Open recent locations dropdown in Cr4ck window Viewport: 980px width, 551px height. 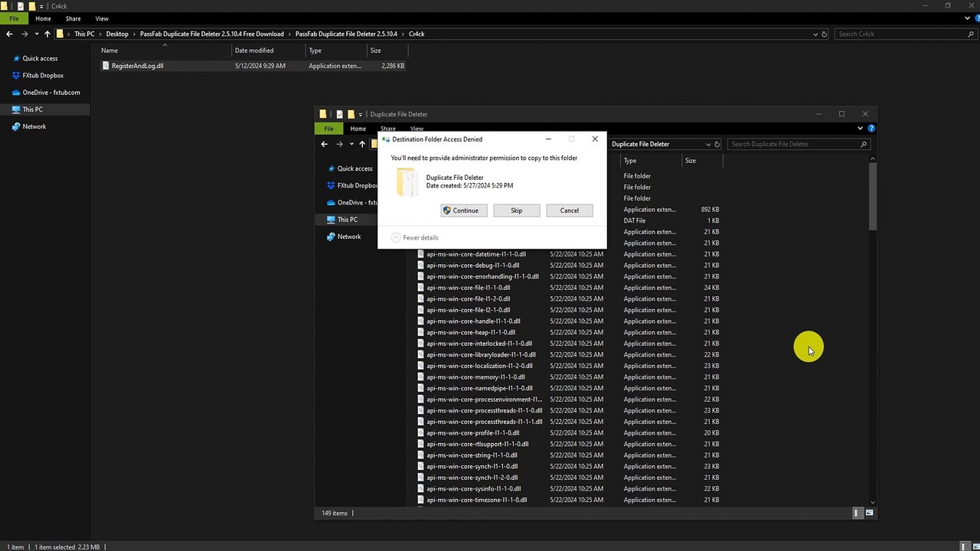point(36,34)
